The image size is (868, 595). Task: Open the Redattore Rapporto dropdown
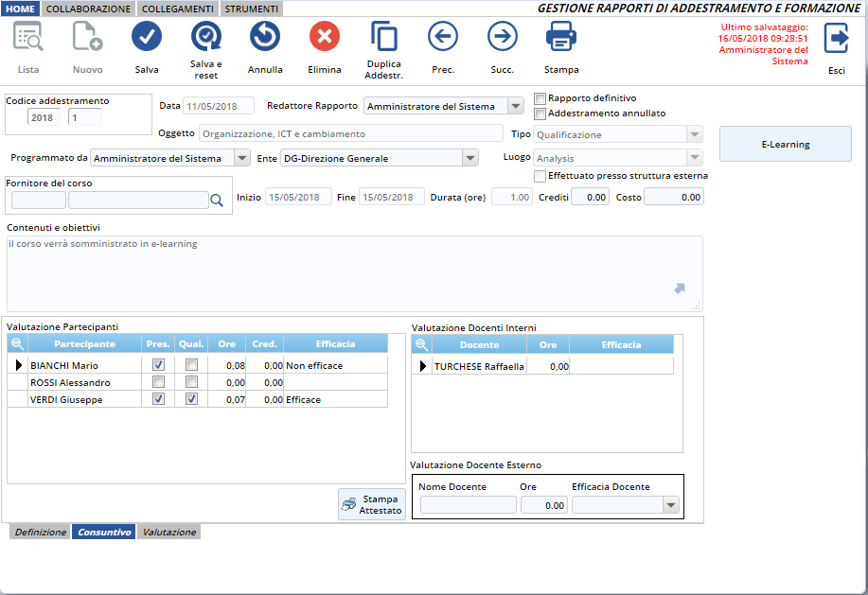coord(515,107)
